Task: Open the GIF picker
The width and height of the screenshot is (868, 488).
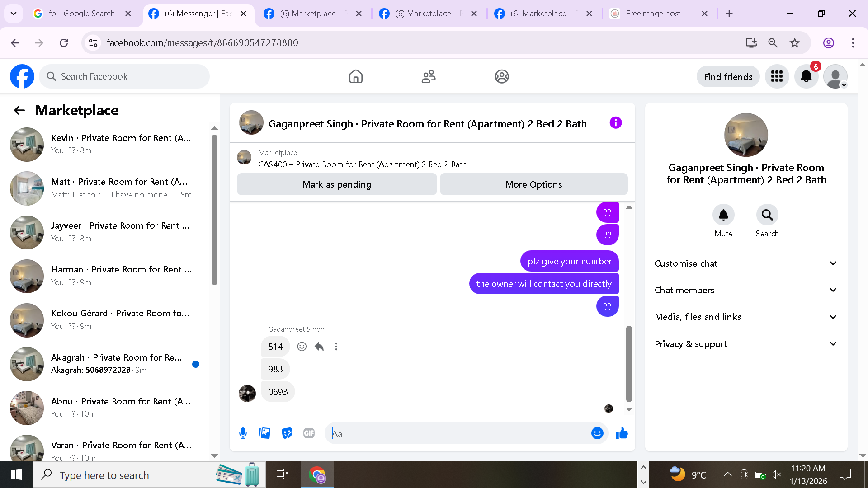Action: pyautogui.click(x=309, y=433)
